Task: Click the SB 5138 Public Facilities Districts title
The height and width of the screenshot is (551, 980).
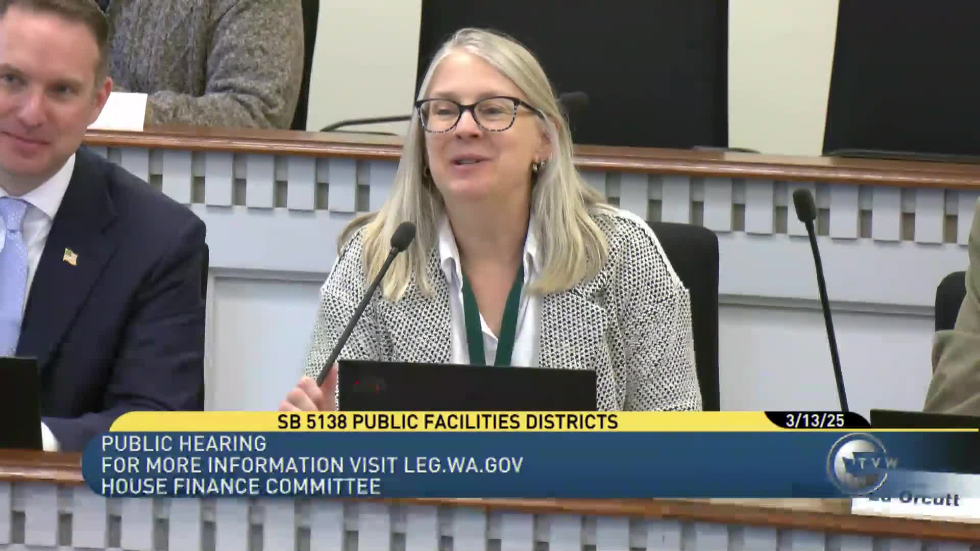Action: click(x=448, y=422)
